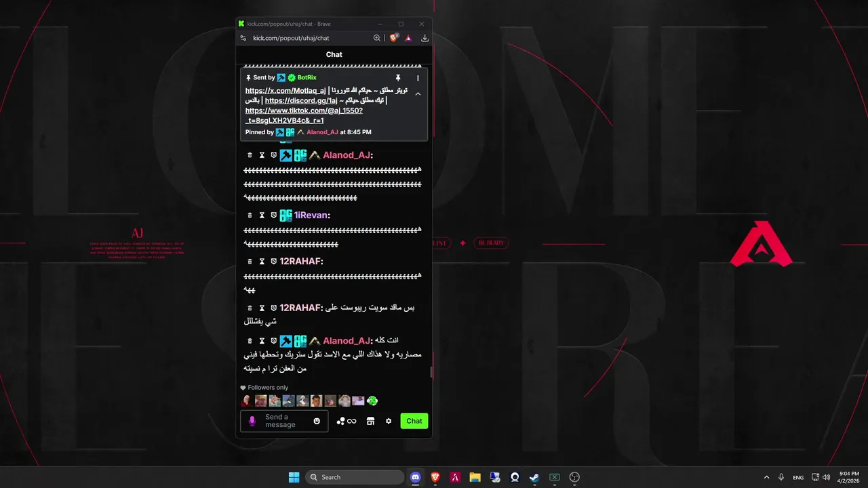
Task: Open Steam from the taskbar
Action: (534, 477)
